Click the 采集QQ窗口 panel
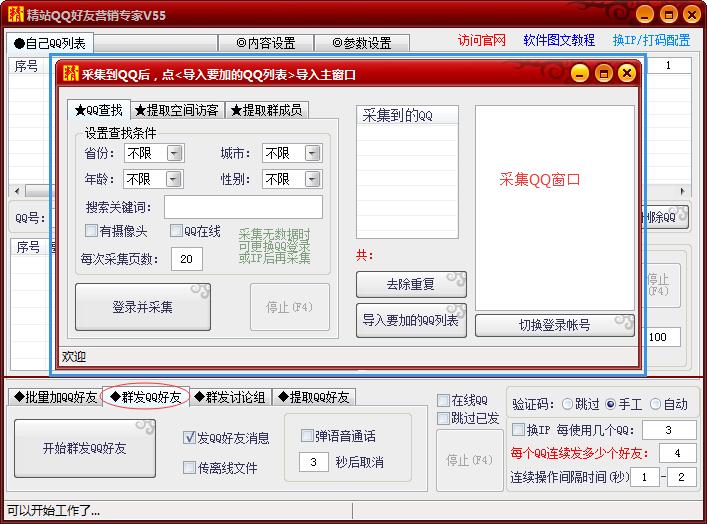The width and height of the screenshot is (707, 524). (555, 208)
